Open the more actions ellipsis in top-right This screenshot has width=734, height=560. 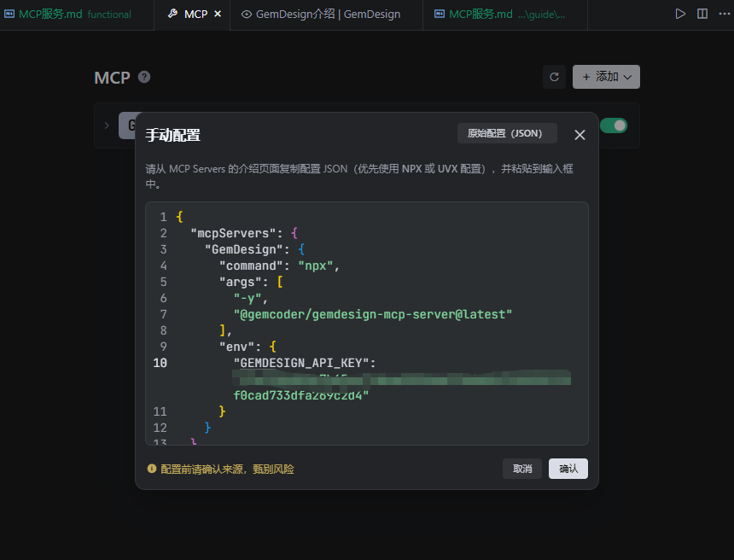click(724, 14)
